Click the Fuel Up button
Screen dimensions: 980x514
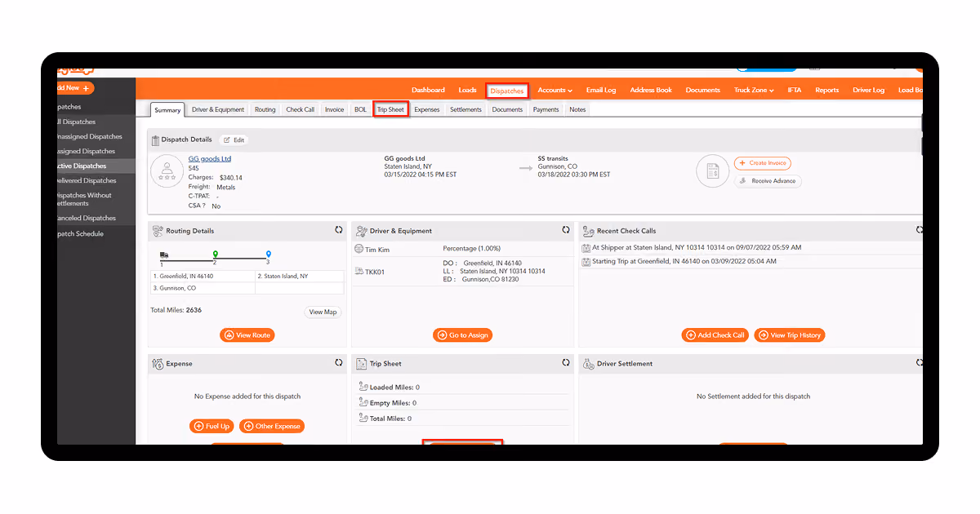212,426
